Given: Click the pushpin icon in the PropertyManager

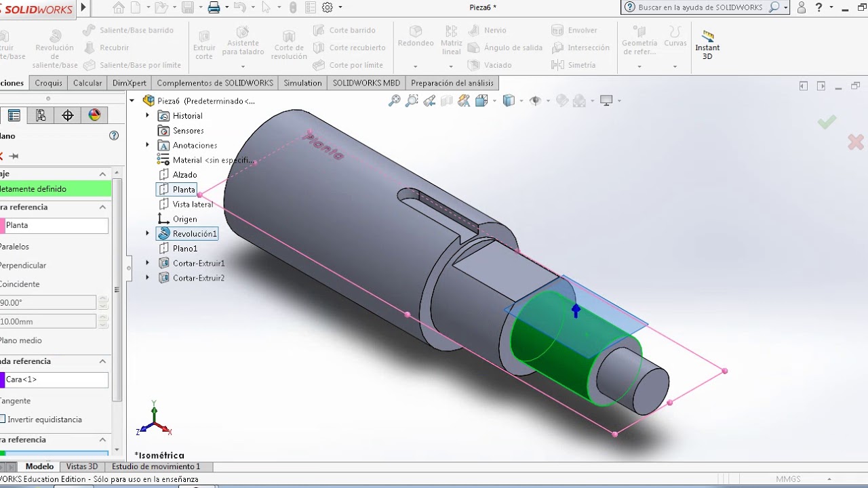Looking at the screenshot, I should (x=14, y=156).
